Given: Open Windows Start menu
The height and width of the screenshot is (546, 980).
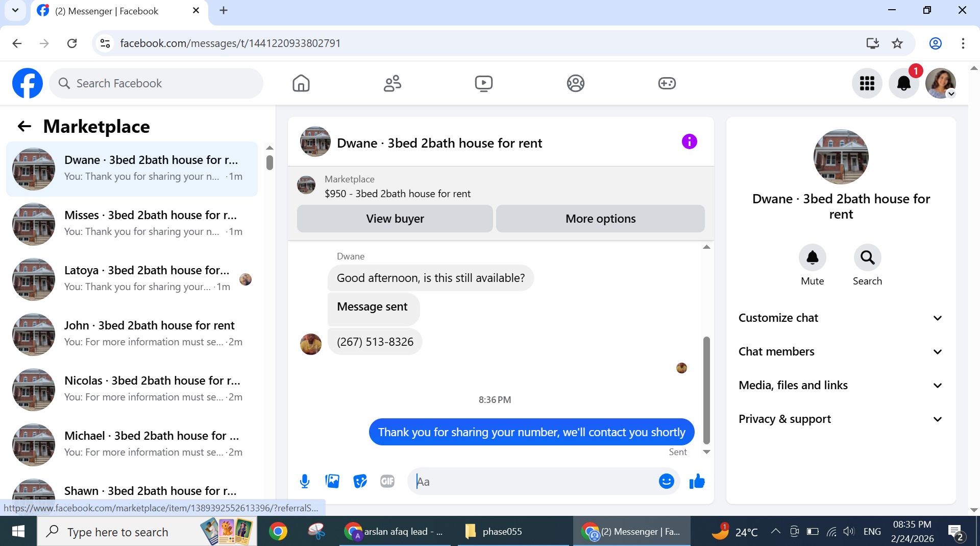Looking at the screenshot, I should 18,531.
